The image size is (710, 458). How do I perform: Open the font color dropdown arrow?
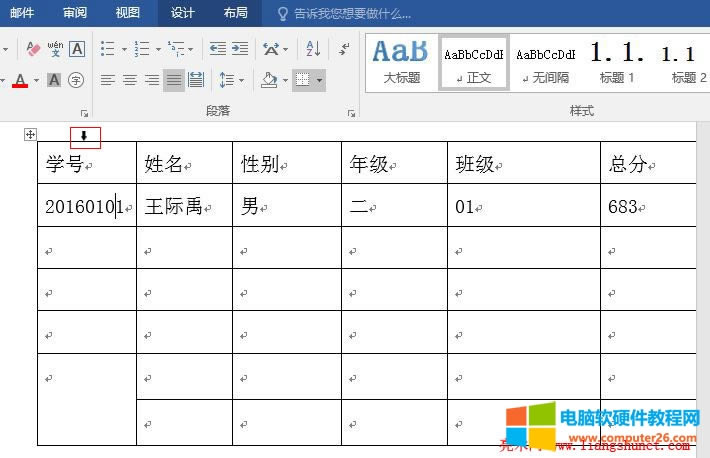point(37,81)
